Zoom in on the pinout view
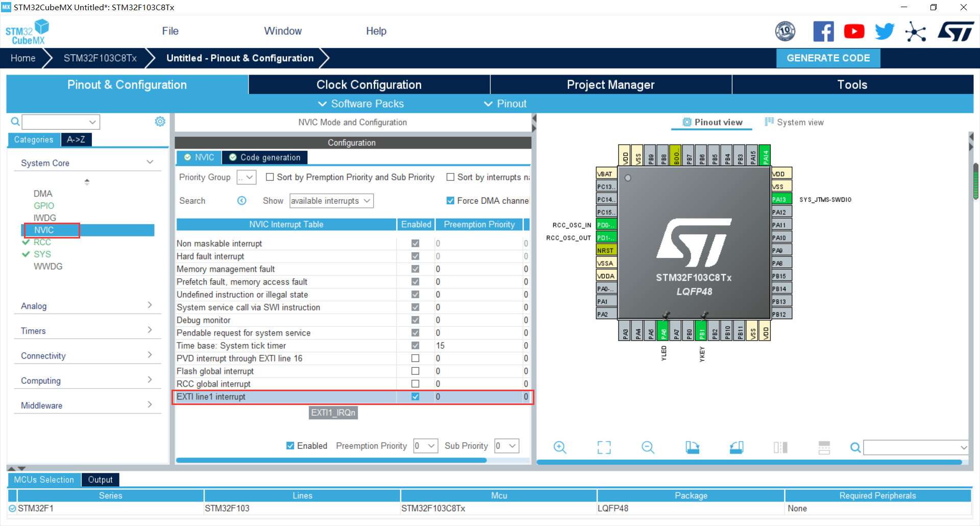Screen dimensions: 980x526 pyautogui.click(x=560, y=448)
